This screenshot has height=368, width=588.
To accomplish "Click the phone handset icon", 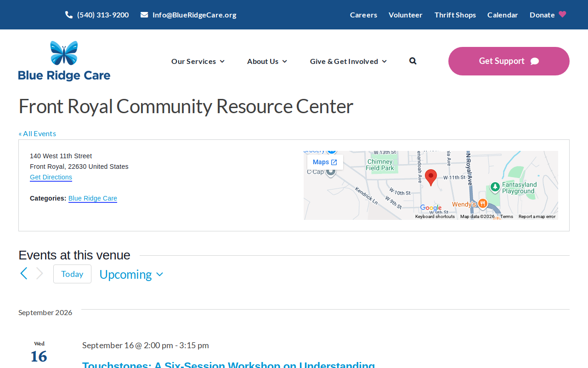I will [x=69, y=15].
